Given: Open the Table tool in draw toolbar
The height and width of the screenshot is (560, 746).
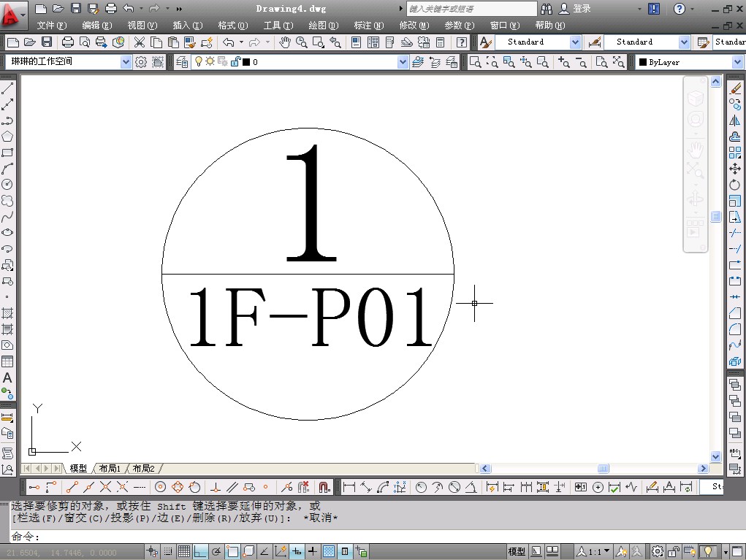Looking at the screenshot, I should pyautogui.click(x=7, y=361).
